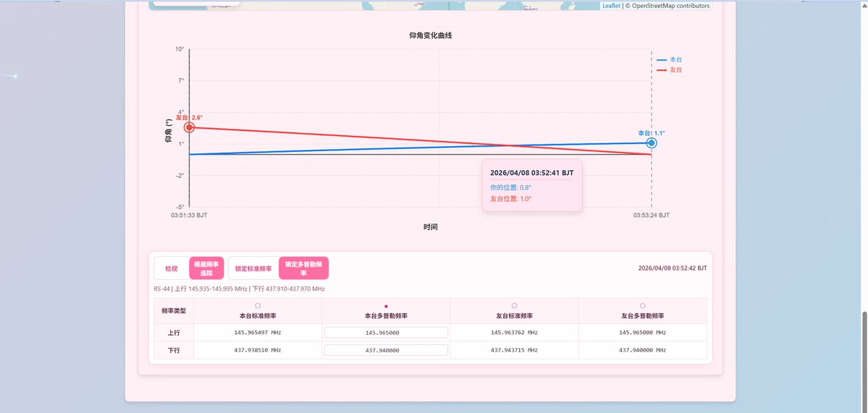Click the 你的位置: 0.8° tooltip line
This screenshot has width=868, height=413.
[510, 187]
